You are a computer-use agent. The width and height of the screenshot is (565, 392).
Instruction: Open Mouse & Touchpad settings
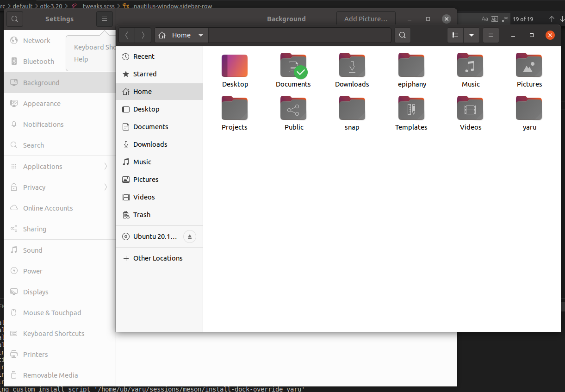pos(60,313)
